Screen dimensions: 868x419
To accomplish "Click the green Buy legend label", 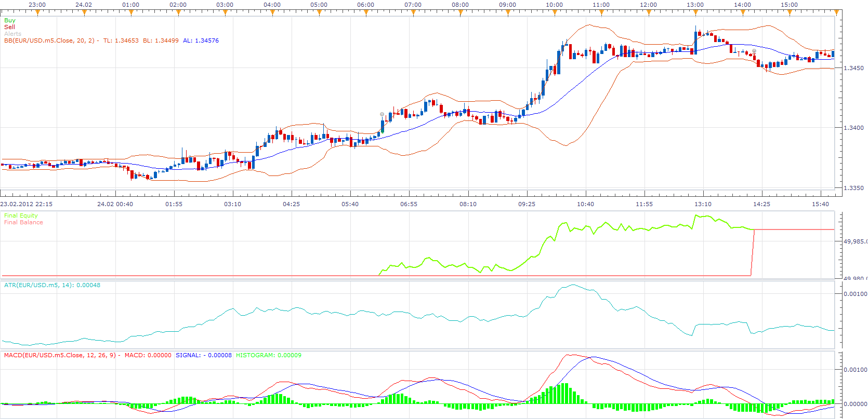I will [x=10, y=20].
